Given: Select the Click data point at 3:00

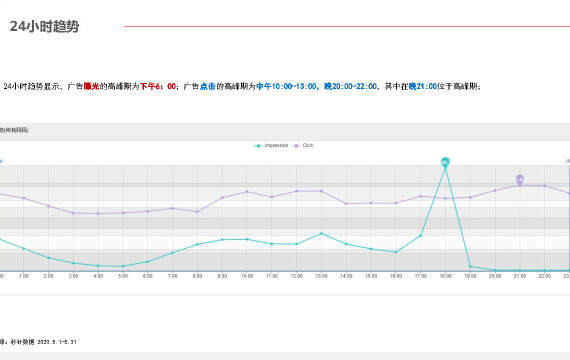Looking at the screenshot, I should click(73, 213).
